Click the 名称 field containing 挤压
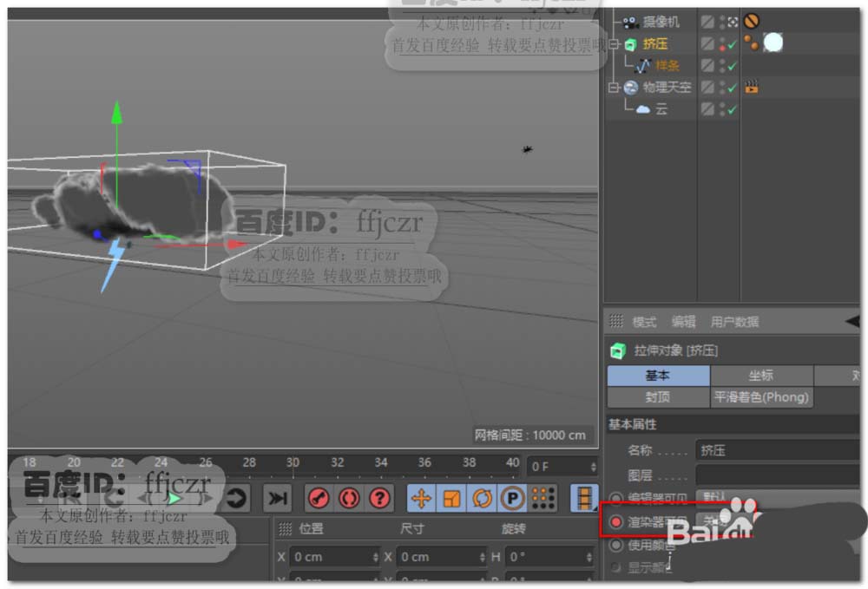868x589 pixels. pyautogui.click(x=778, y=450)
